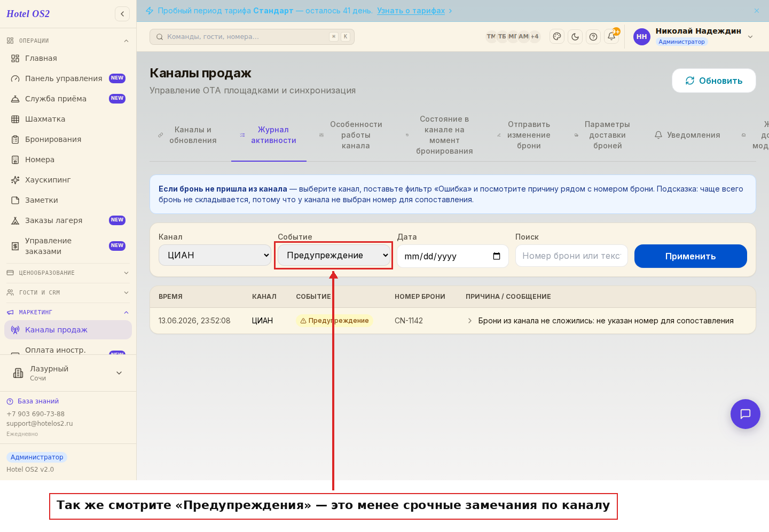Open Параметры доставки броней tab
This screenshot has width=769, height=532.
click(602, 135)
